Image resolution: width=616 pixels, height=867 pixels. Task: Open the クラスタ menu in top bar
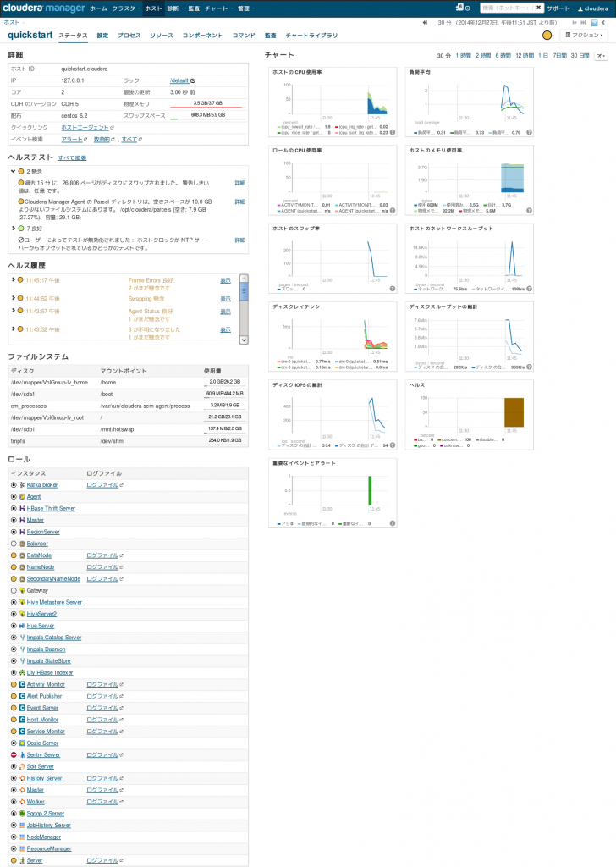[125, 8]
